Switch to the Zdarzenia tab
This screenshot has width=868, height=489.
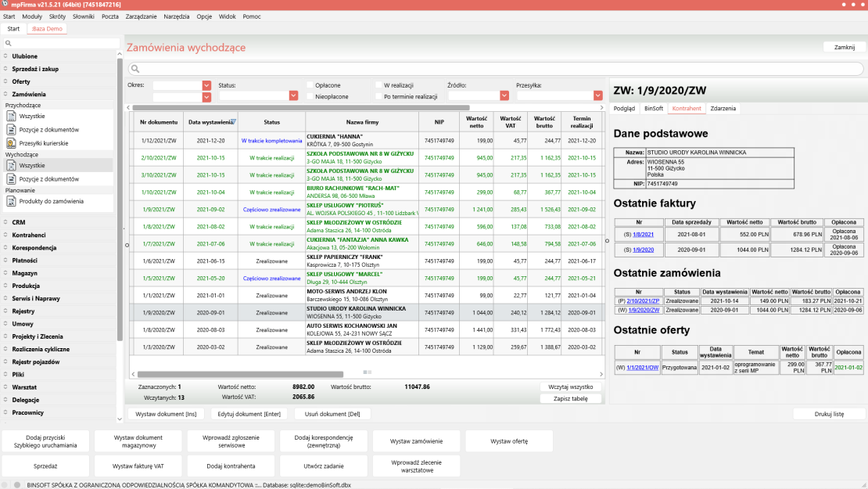point(723,109)
